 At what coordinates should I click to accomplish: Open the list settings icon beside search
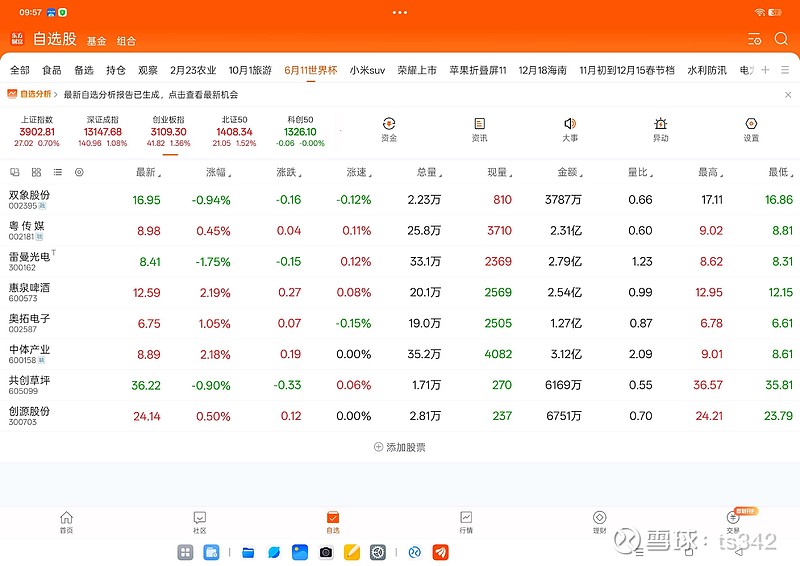point(755,39)
